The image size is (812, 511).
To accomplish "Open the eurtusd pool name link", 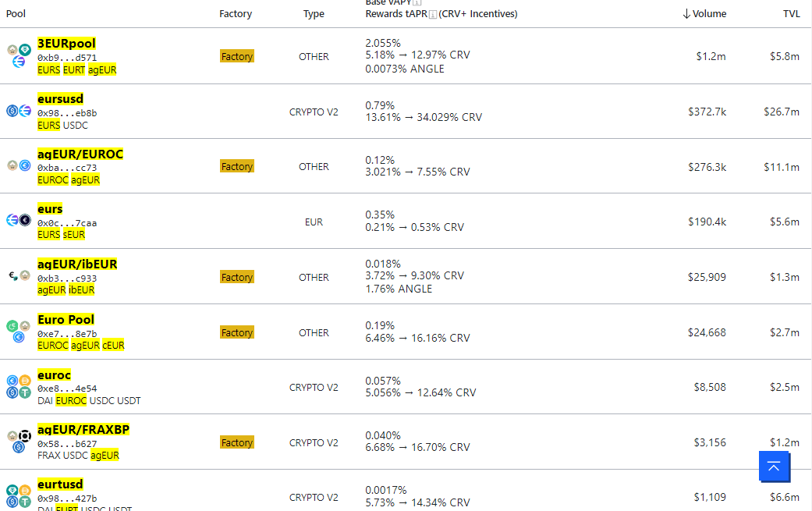I will point(60,484).
